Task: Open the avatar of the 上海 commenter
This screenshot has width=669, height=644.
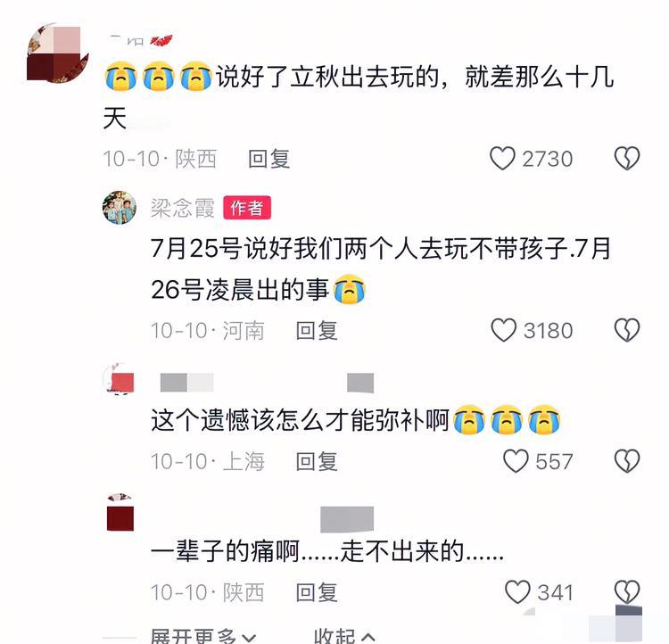Action: tap(120, 379)
